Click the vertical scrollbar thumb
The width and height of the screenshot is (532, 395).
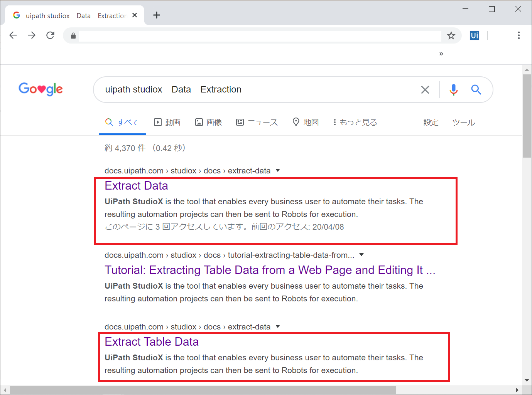click(527, 116)
